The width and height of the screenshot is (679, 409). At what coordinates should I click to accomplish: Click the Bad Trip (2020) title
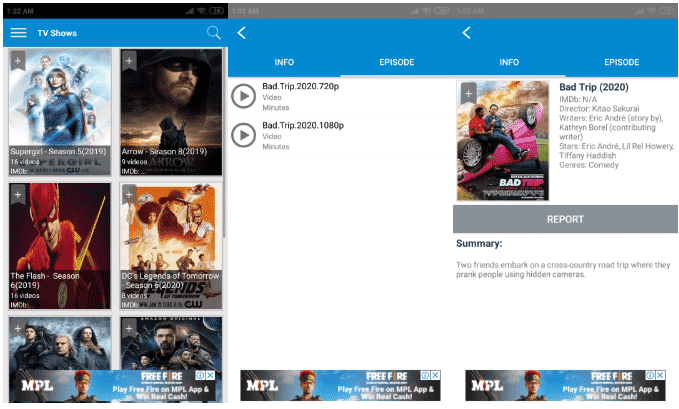[594, 87]
